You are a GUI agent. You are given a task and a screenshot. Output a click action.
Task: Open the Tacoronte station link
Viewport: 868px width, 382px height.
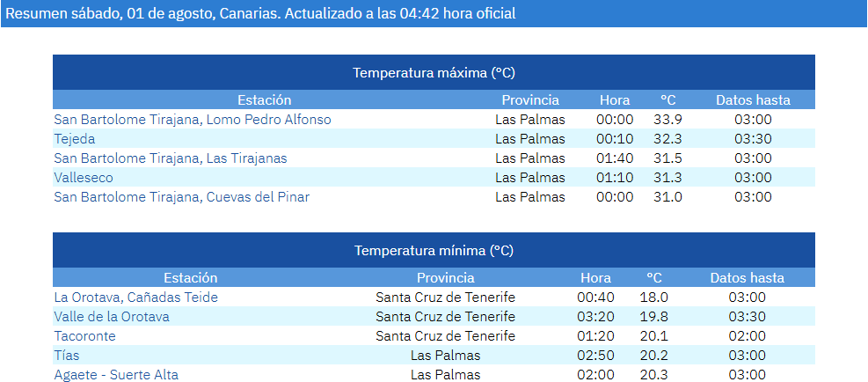84,336
